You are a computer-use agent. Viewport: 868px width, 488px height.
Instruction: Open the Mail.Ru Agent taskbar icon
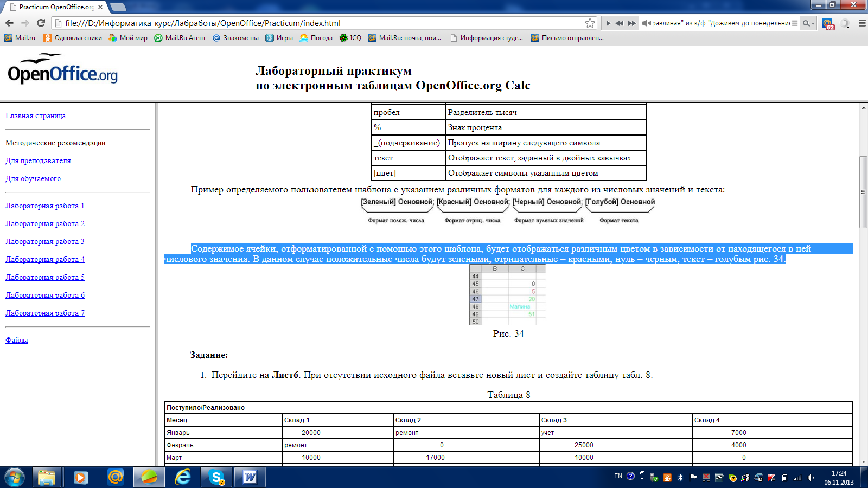click(x=115, y=477)
